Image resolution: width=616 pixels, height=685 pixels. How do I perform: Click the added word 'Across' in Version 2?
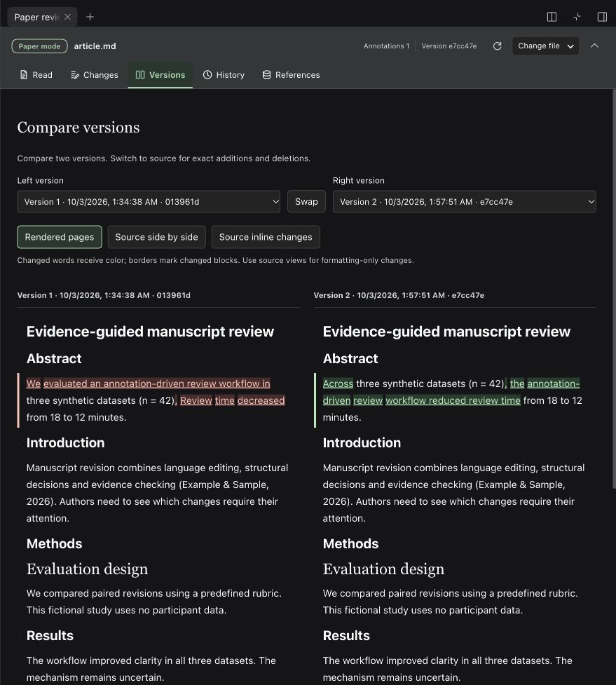click(338, 384)
